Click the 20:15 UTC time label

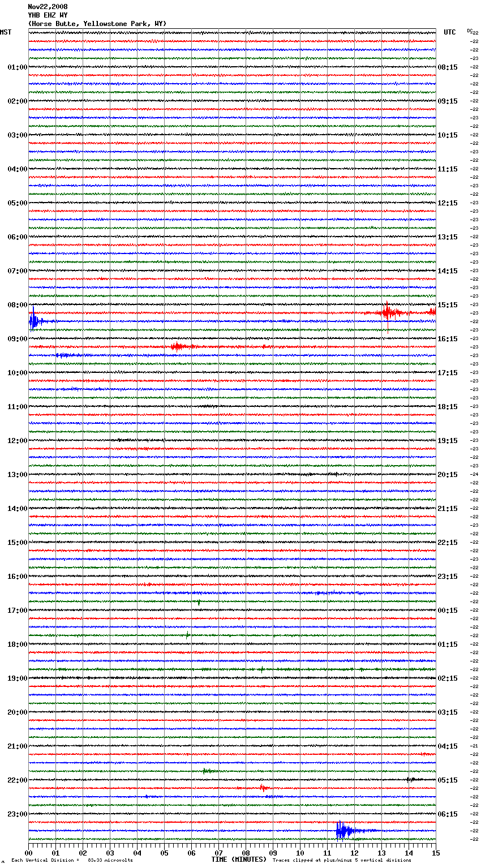pyautogui.click(x=448, y=475)
